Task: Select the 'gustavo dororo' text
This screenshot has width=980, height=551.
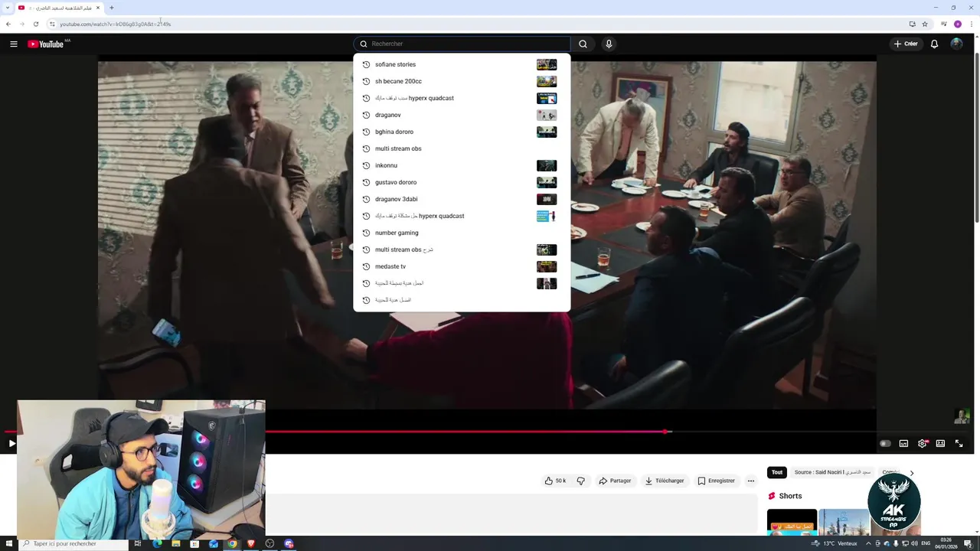Action: pos(396,182)
